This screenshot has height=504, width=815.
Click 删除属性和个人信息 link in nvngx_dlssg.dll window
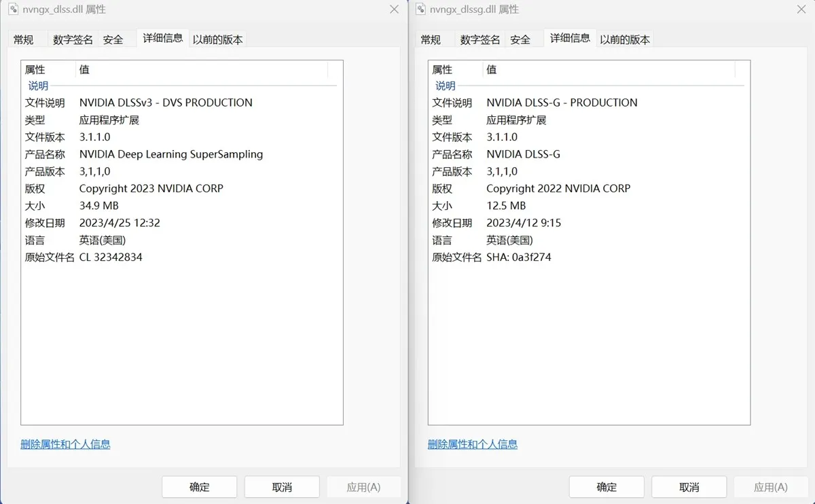point(473,444)
